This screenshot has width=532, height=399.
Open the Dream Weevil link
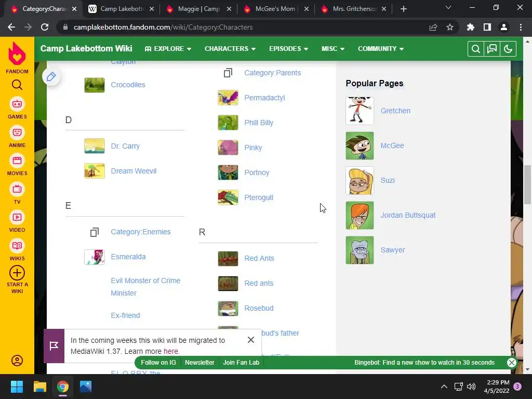click(134, 171)
